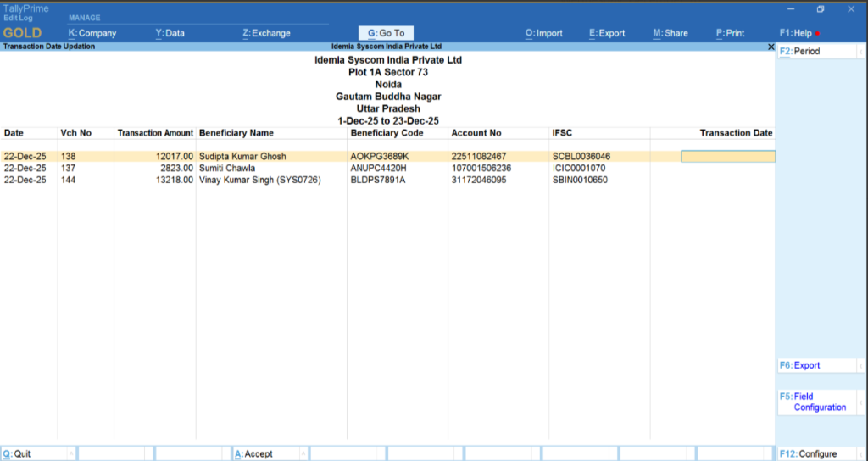Open the K: Company menu
The width and height of the screenshot is (868, 461).
92,33
